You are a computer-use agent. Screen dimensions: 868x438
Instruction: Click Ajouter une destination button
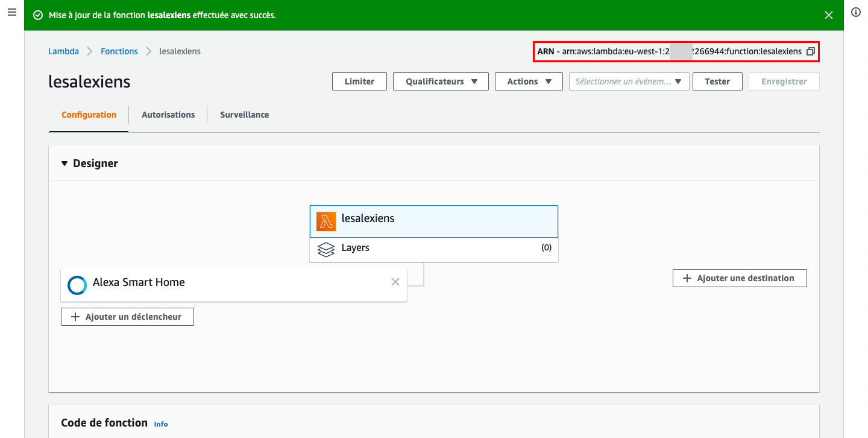coord(740,278)
